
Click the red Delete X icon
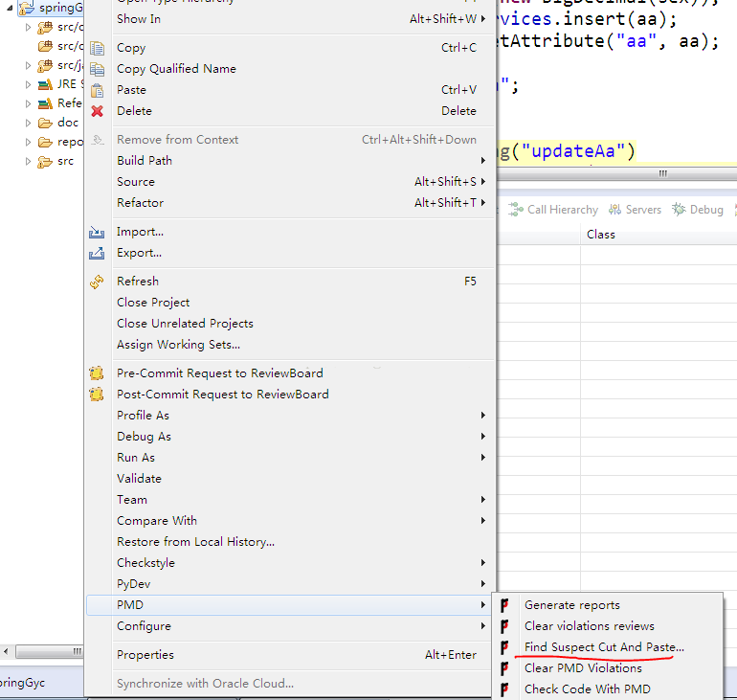coord(97,111)
